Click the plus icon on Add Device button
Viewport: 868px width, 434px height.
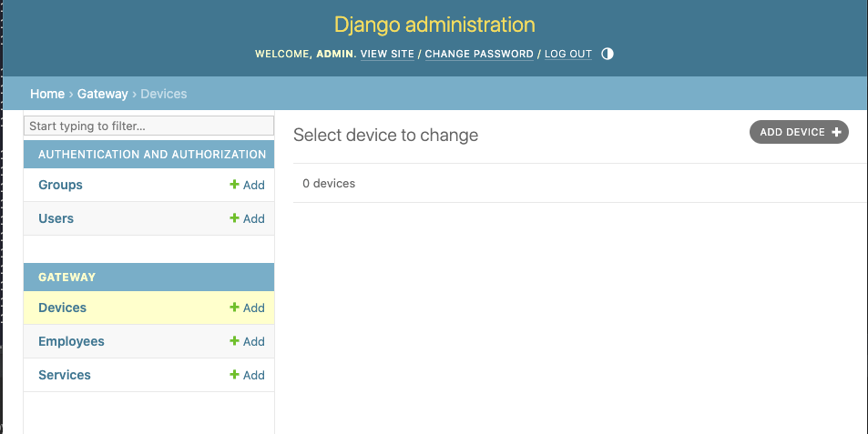tap(836, 132)
